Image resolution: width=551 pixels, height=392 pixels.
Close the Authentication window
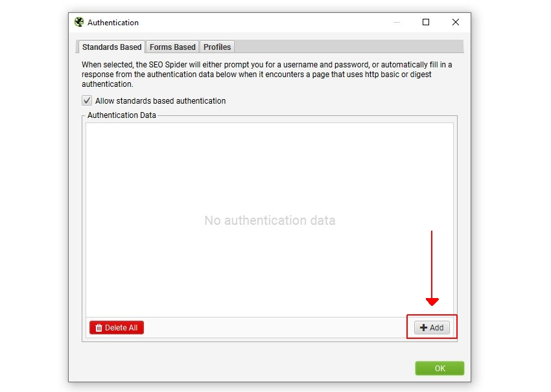(456, 22)
